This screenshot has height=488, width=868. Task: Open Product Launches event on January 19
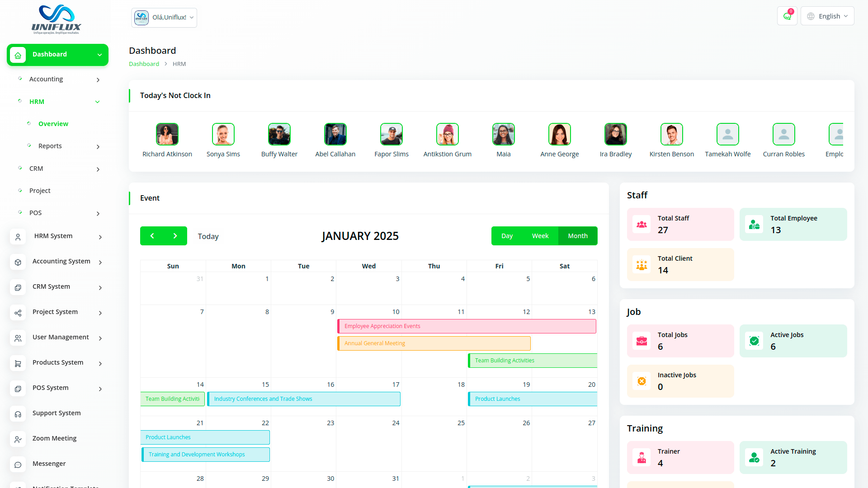533,399
